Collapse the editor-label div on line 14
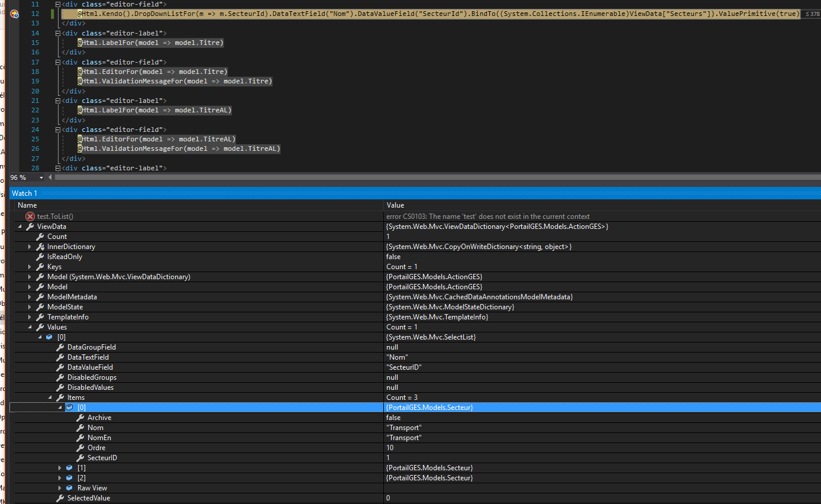Image resolution: width=821 pixels, height=504 pixels. (x=57, y=34)
